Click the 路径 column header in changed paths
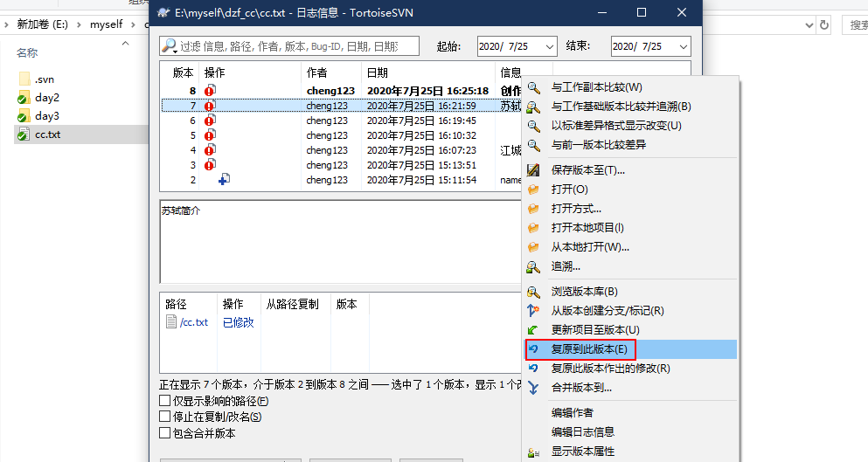Screen dimensions: 868x462 176,304
